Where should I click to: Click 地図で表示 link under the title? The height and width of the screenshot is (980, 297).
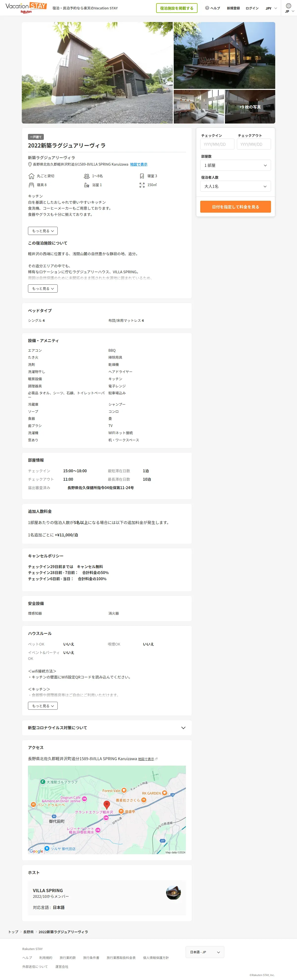point(138,164)
